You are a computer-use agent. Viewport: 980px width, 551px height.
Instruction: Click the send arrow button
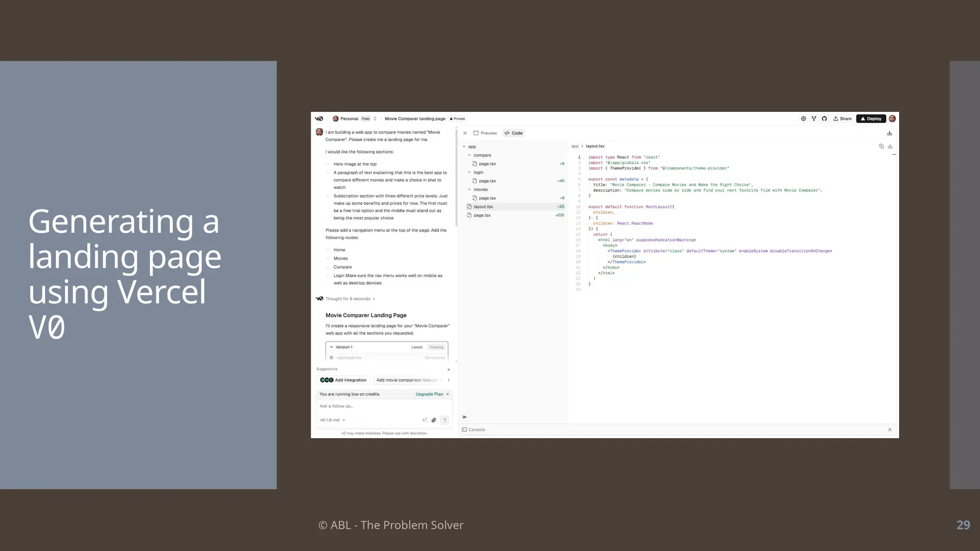coord(445,420)
